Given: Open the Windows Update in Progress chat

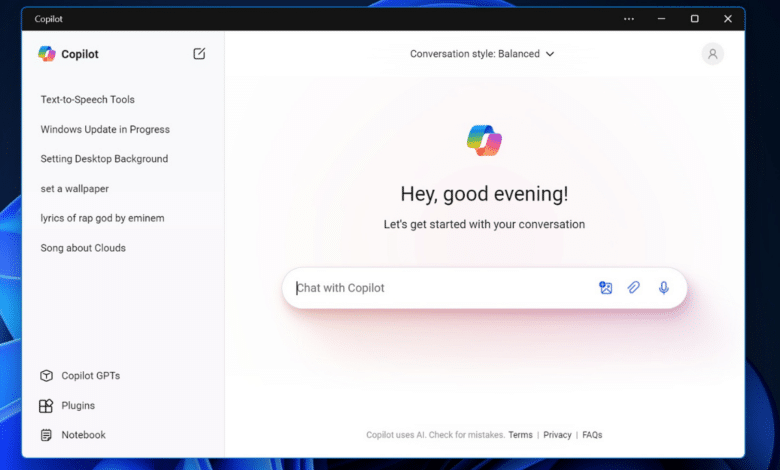Looking at the screenshot, I should point(105,129).
